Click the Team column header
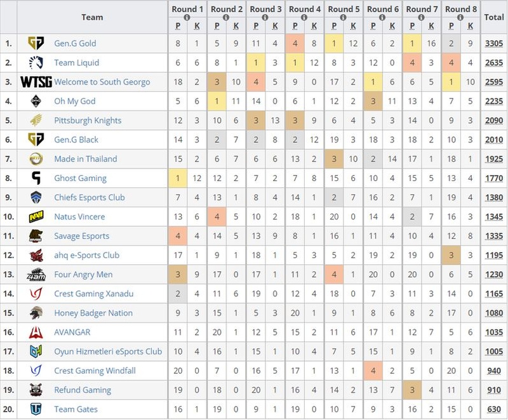This screenshot has height=420, width=508. (x=92, y=17)
